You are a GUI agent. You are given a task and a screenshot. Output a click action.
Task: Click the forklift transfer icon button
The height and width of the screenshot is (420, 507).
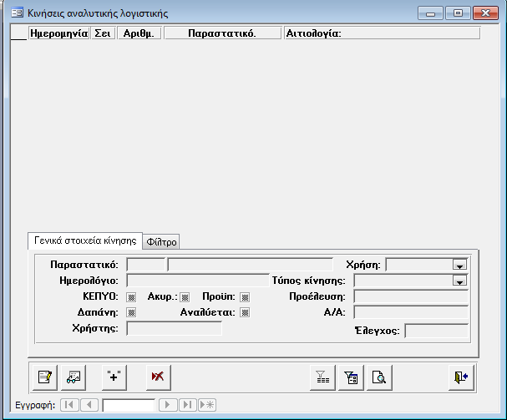click(74, 377)
